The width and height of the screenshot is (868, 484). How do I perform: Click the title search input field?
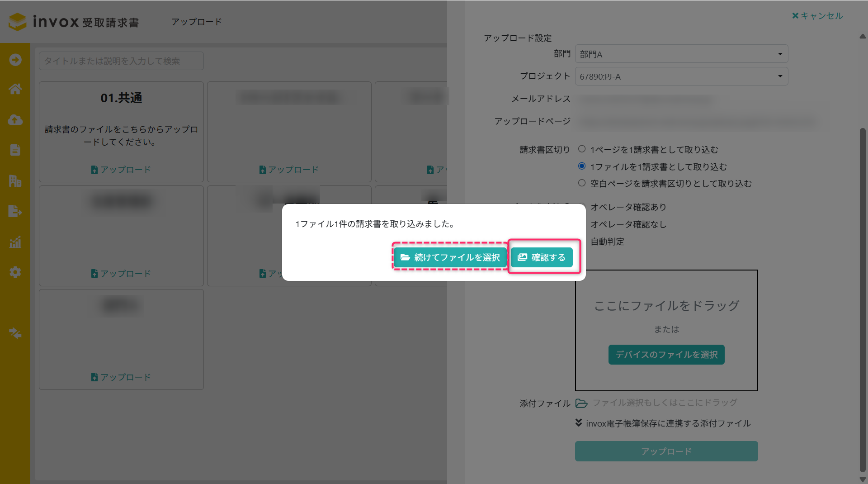pyautogui.click(x=121, y=61)
